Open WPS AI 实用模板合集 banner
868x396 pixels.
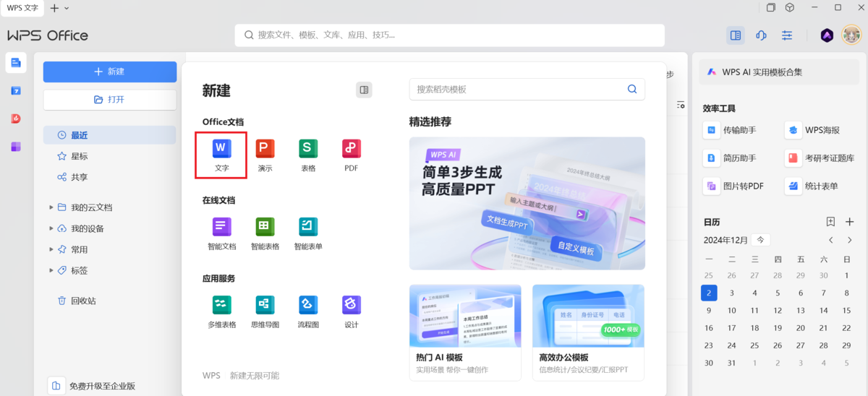780,72
